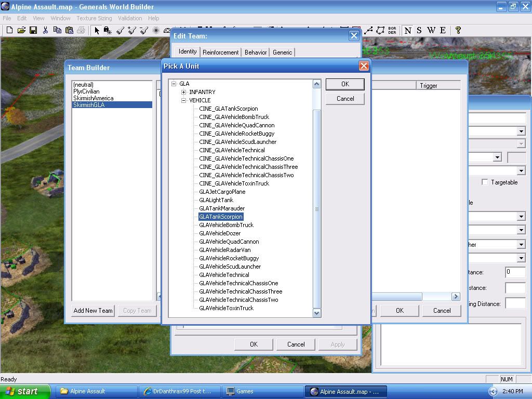Screen dimensions: 532x399
Task: Open the View menu
Action: click(x=38, y=18)
